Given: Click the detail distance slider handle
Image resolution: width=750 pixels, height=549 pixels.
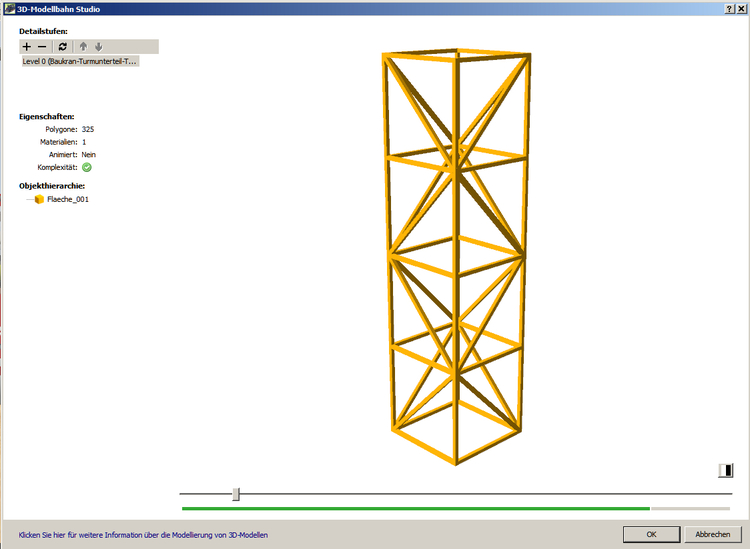Looking at the screenshot, I should tap(236, 494).
